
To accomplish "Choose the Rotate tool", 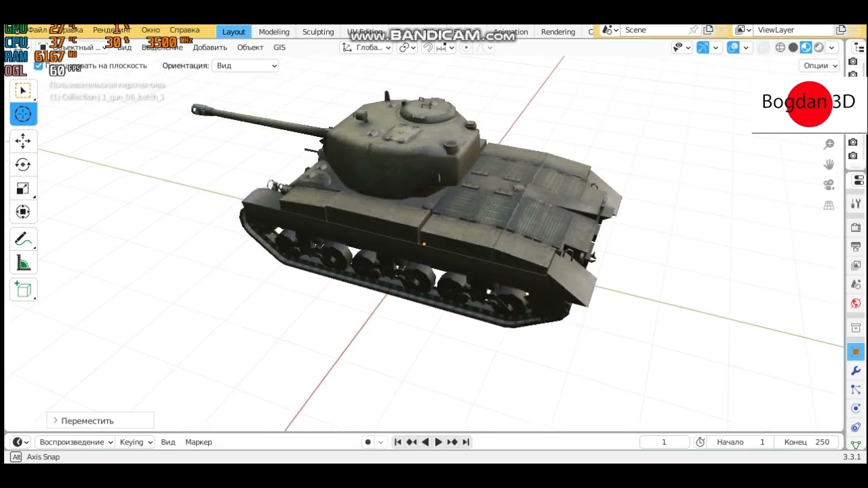I will click(23, 164).
